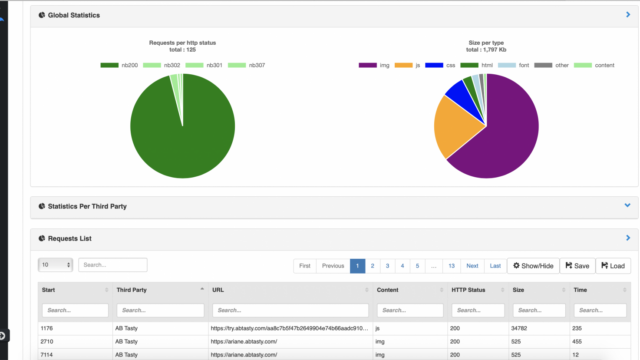This screenshot has height=360, width=640.
Task: Select page 3 in pagination
Action: (387, 266)
